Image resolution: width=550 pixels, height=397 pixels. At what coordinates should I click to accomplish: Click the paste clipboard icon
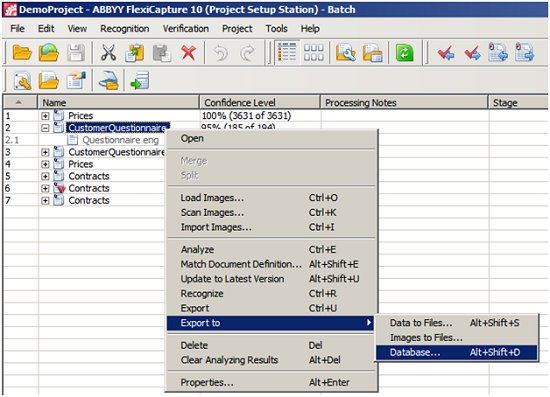click(x=162, y=53)
